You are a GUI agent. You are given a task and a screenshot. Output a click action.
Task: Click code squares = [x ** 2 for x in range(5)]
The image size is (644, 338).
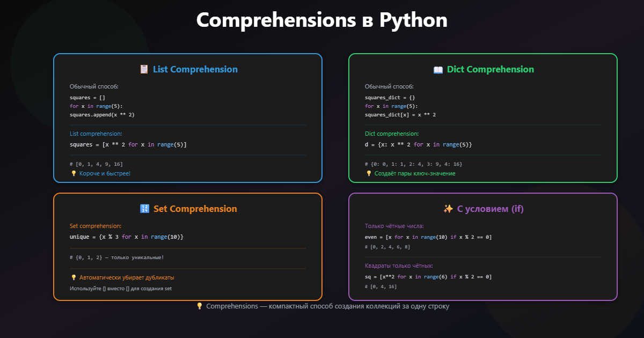pos(128,145)
